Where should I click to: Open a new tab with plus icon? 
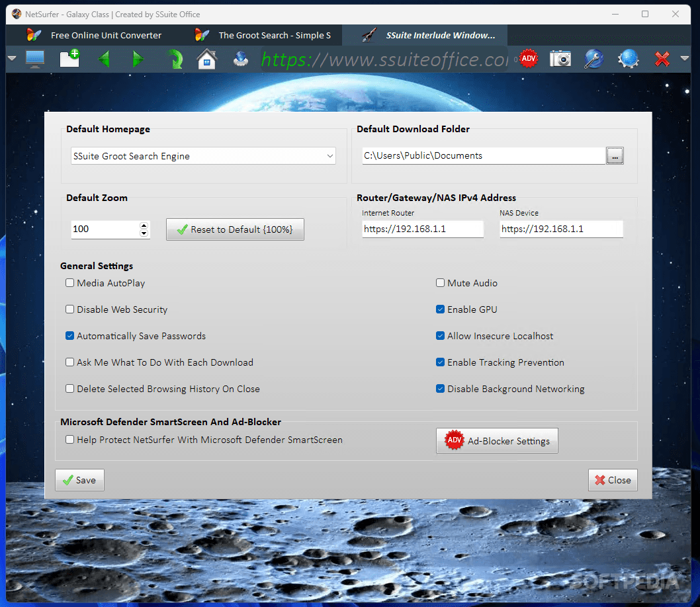pos(70,58)
